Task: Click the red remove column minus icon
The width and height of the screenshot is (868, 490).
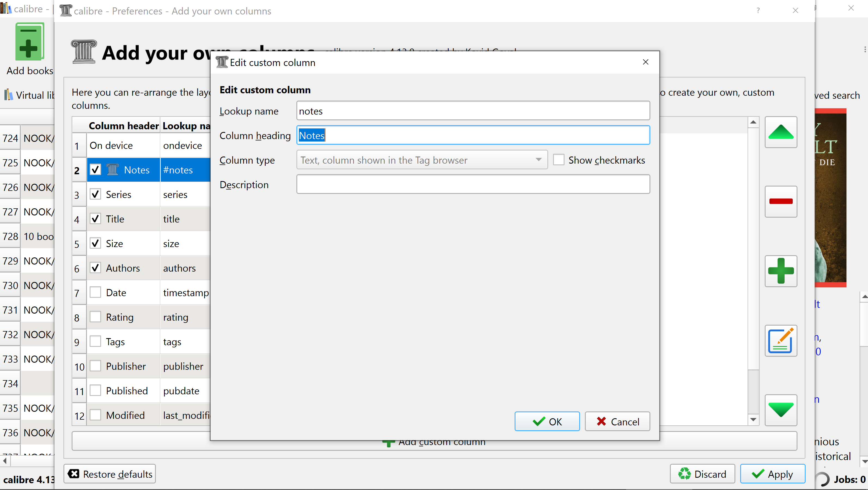Action: (x=780, y=201)
